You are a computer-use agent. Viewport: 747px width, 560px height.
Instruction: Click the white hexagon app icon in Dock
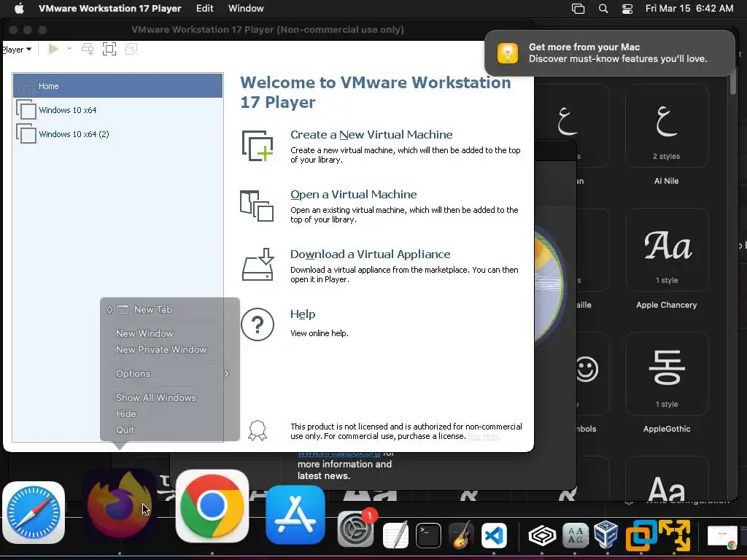542,536
